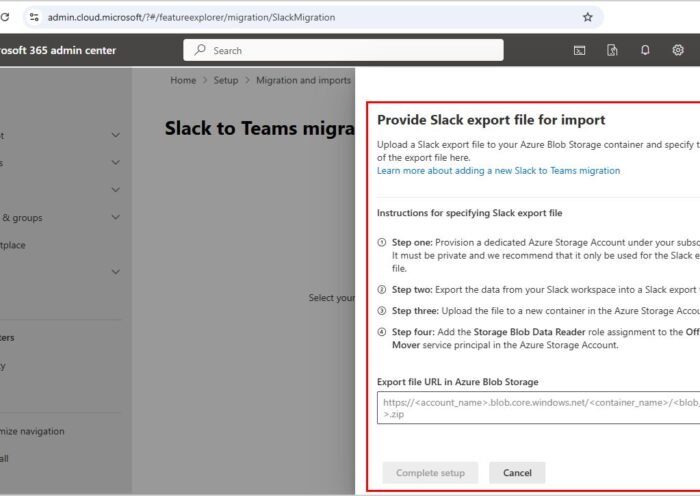
Task: Open the document help icon in header
Action: [x=612, y=50]
